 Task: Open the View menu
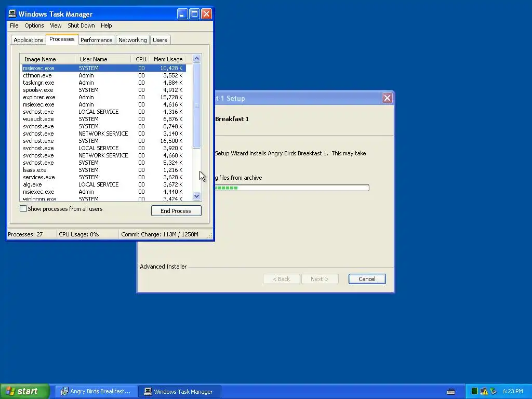point(56,25)
